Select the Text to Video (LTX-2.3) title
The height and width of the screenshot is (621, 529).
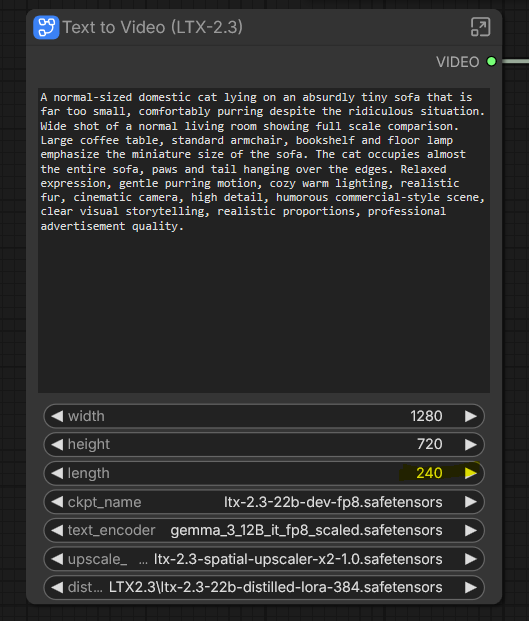click(152, 27)
